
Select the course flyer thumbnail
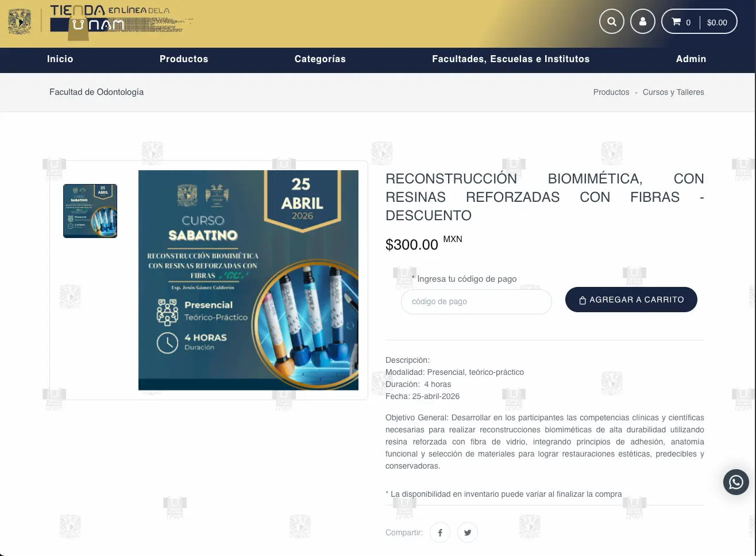click(90, 210)
